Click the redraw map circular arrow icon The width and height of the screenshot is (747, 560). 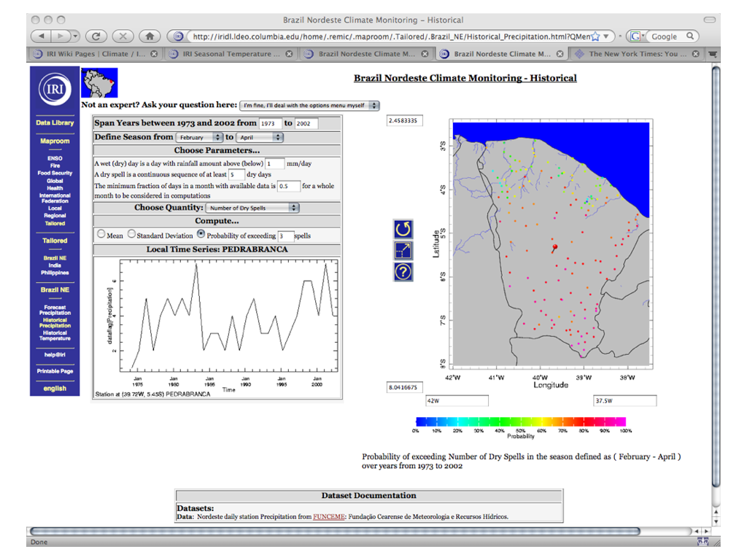click(403, 229)
